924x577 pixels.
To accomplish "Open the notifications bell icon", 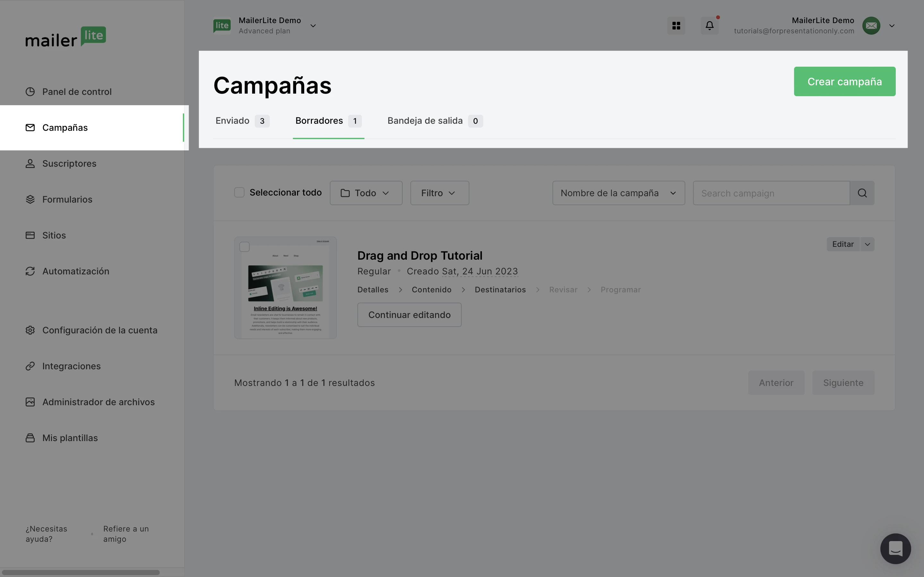I will [x=709, y=26].
